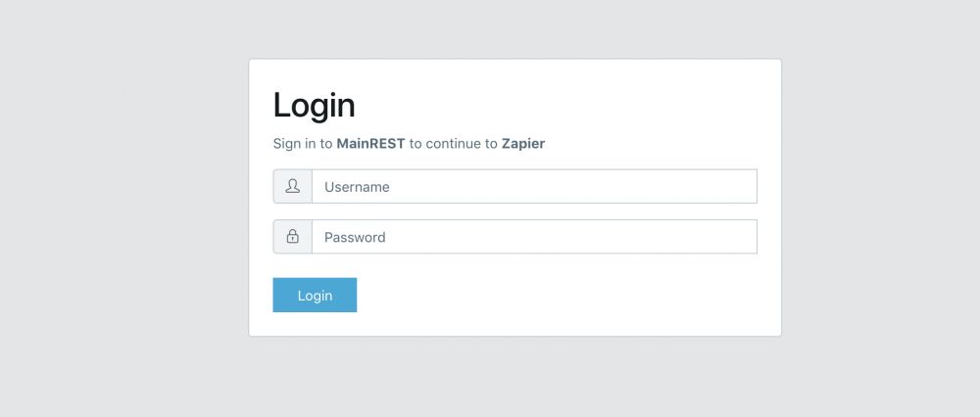Click the large Login heading

coord(314,105)
